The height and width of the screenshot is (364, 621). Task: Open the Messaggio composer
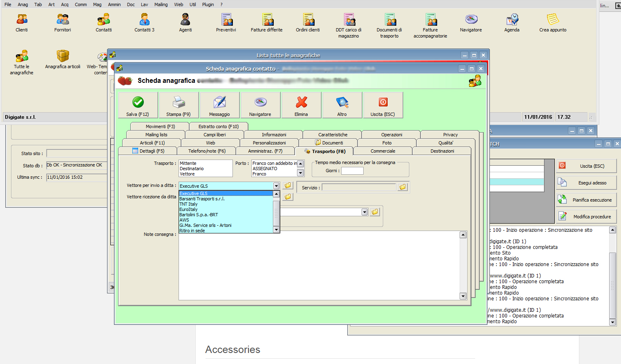pyautogui.click(x=219, y=105)
